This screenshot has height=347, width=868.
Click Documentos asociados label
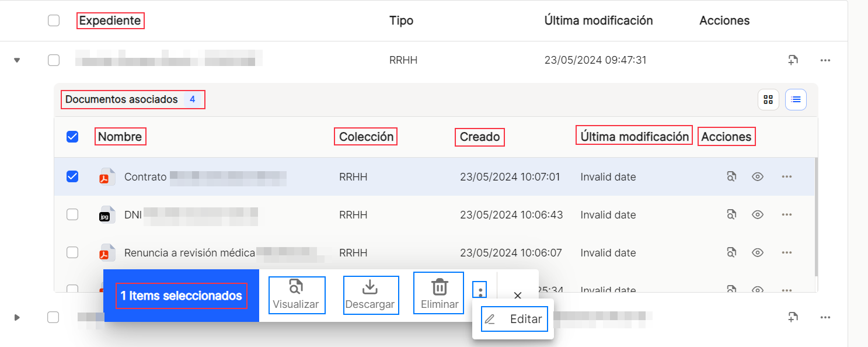click(x=121, y=99)
